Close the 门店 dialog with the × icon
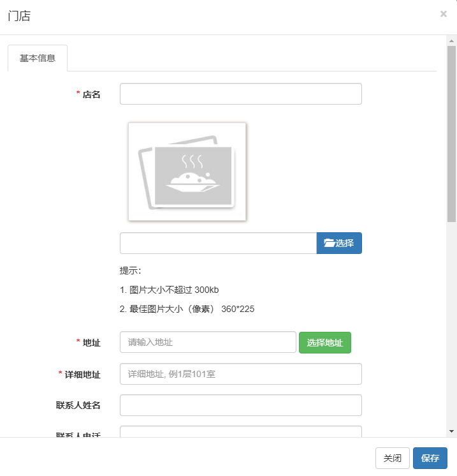457x476 pixels. (443, 14)
